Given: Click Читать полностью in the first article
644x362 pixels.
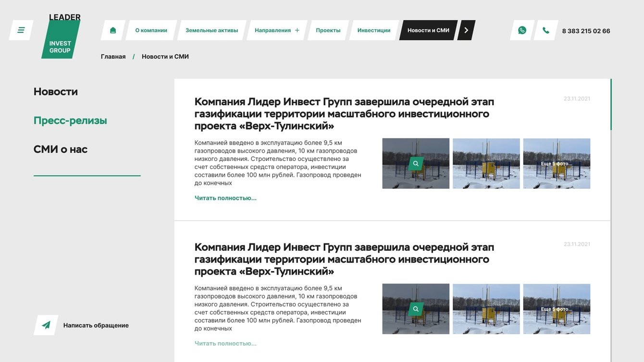Looking at the screenshot, I should [225, 198].
